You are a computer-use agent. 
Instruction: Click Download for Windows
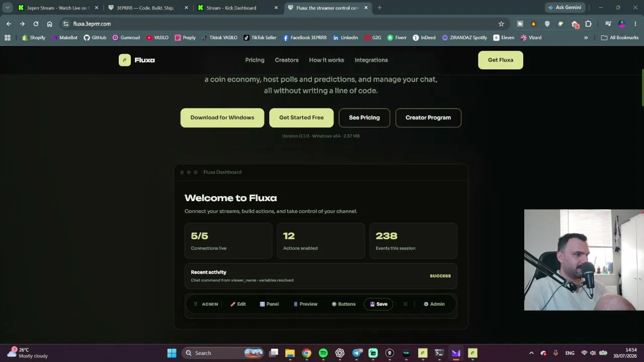[222, 118]
